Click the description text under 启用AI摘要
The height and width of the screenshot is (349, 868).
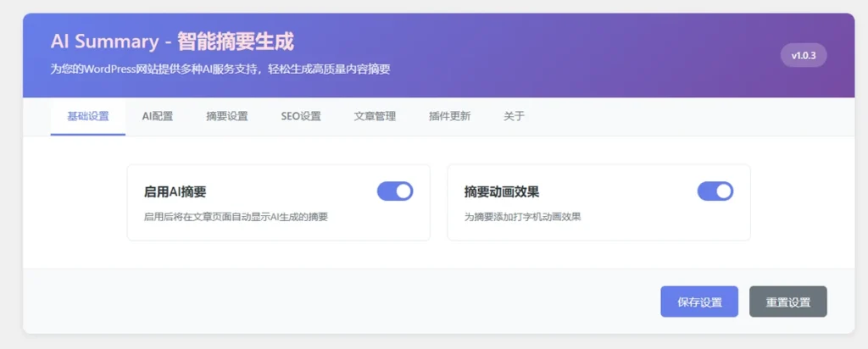coord(236,217)
